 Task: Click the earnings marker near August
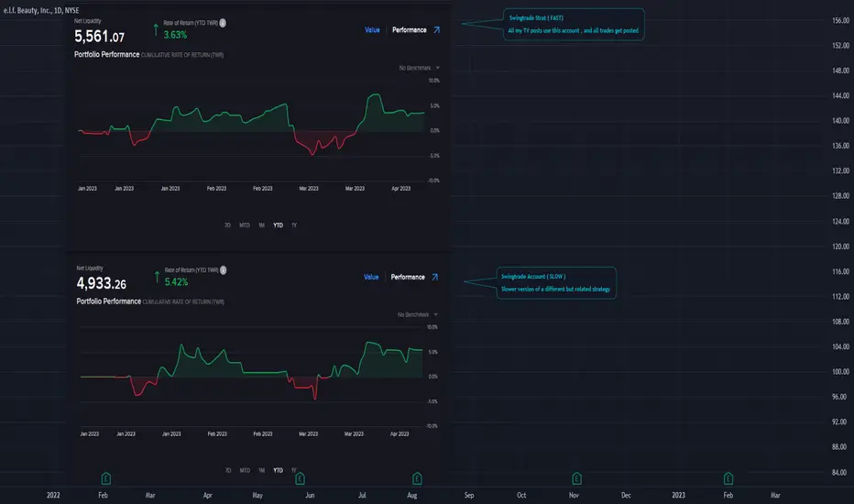(418, 477)
